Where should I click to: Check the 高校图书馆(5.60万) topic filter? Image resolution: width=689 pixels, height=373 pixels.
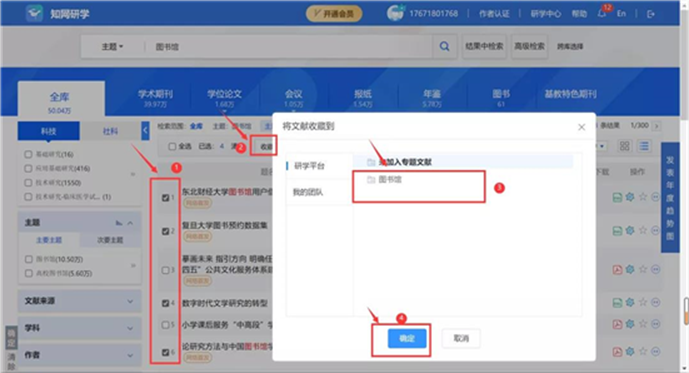click(29, 273)
